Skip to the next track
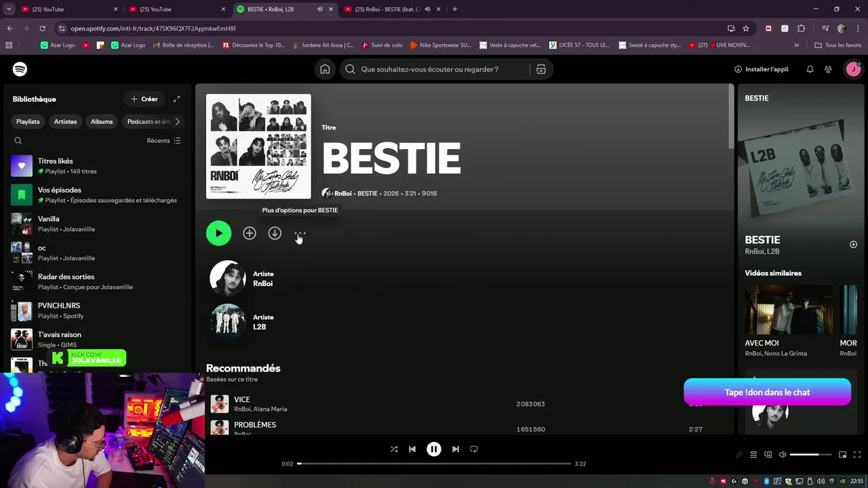The height and width of the screenshot is (488, 868). point(456,449)
